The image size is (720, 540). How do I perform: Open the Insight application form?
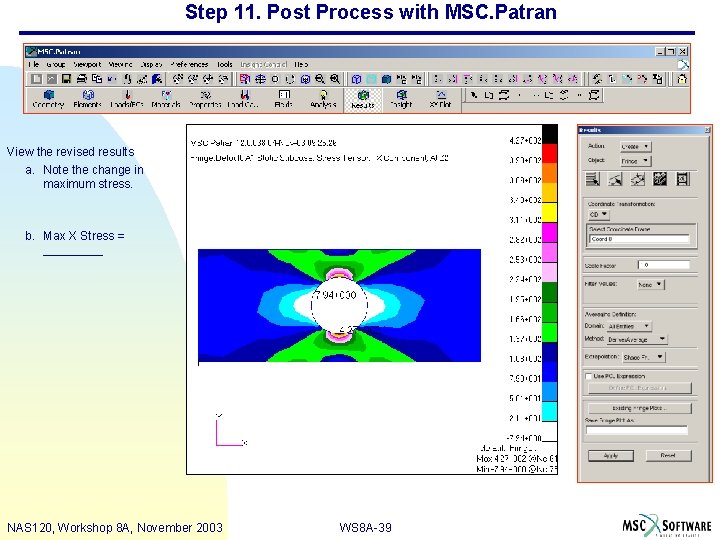pyautogui.click(x=401, y=99)
